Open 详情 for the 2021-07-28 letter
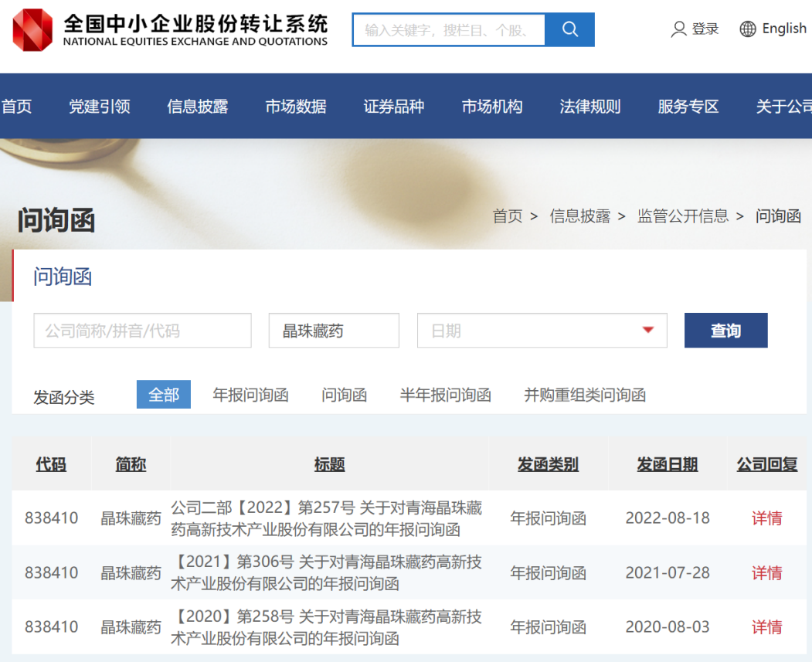 pyautogui.click(x=767, y=573)
